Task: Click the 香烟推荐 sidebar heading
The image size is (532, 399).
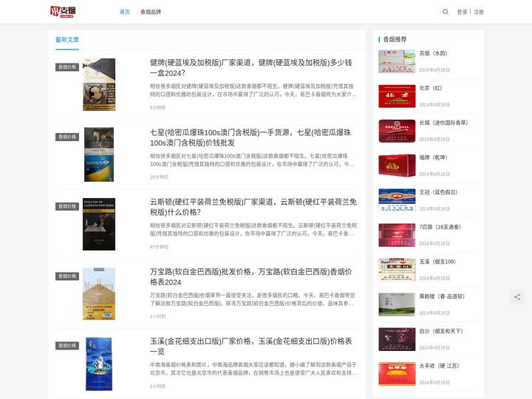Action: 395,39
